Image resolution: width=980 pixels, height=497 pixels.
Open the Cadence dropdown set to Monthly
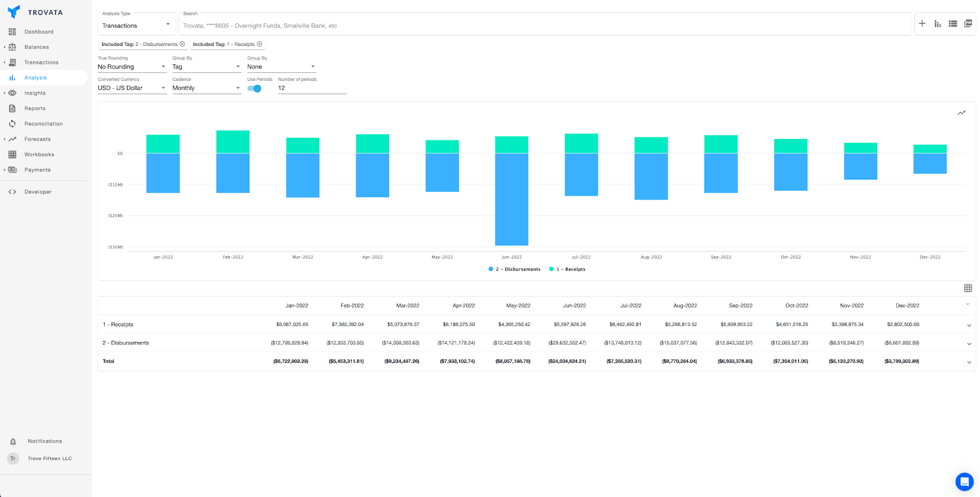(x=206, y=88)
